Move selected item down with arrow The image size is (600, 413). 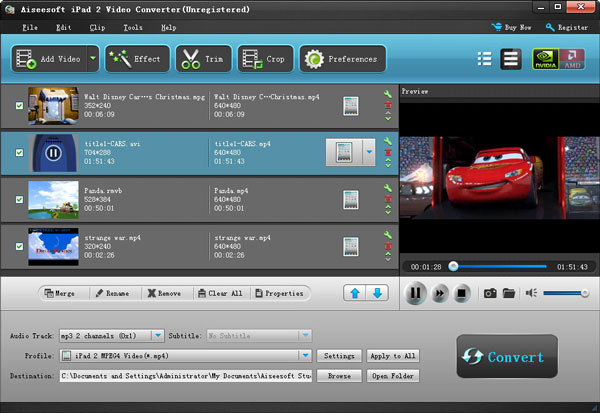tap(377, 293)
